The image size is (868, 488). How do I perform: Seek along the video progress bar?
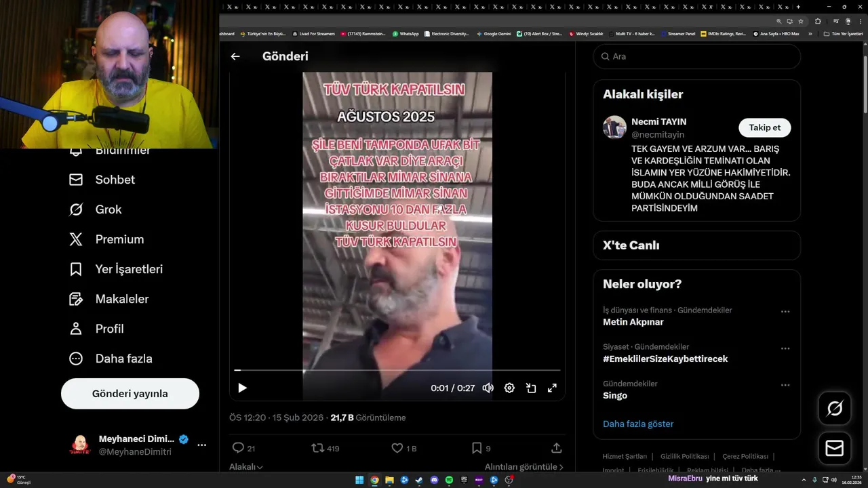click(x=397, y=370)
